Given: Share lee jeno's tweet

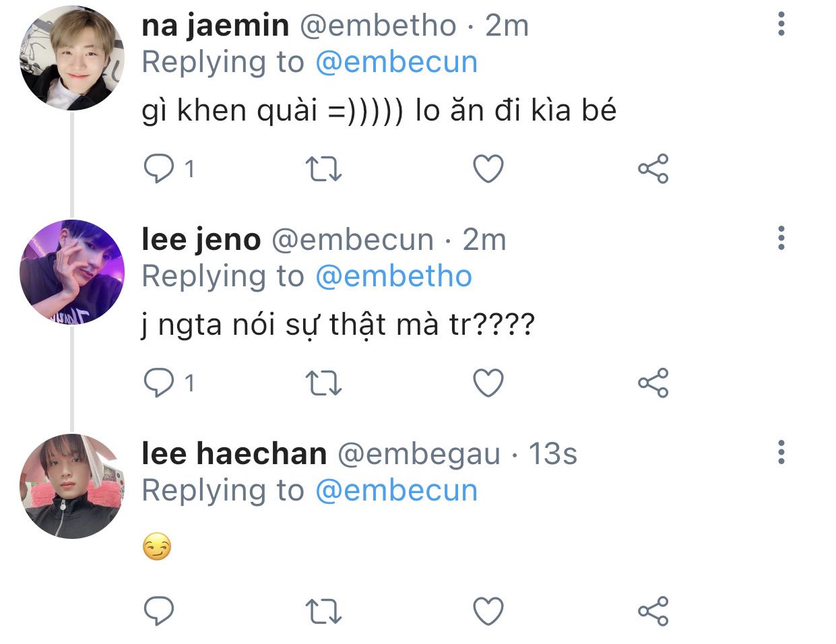Looking at the screenshot, I should [x=653, y=383].
